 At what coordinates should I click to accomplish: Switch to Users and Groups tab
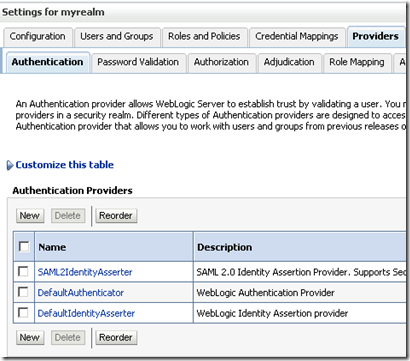coord(117,36)
